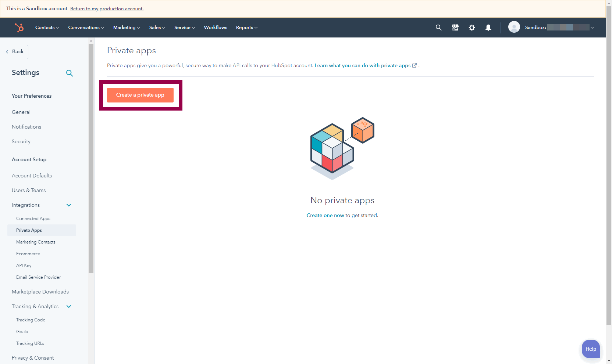Click the user avatar icon

(514, 27)
